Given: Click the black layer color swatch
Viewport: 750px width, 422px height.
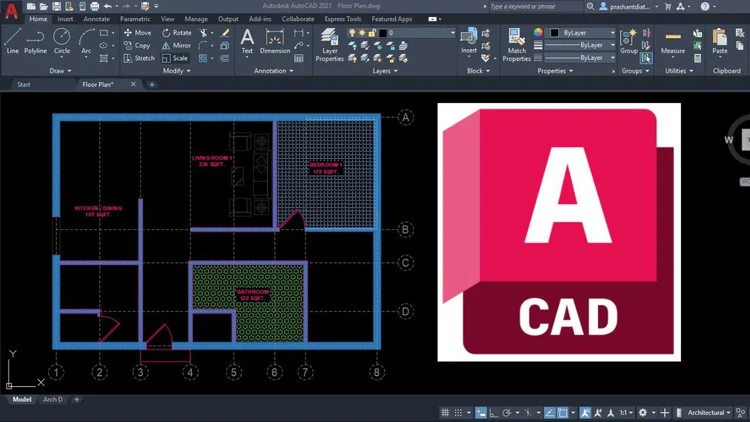Looking at the screenshot, I should pos(383,33).
